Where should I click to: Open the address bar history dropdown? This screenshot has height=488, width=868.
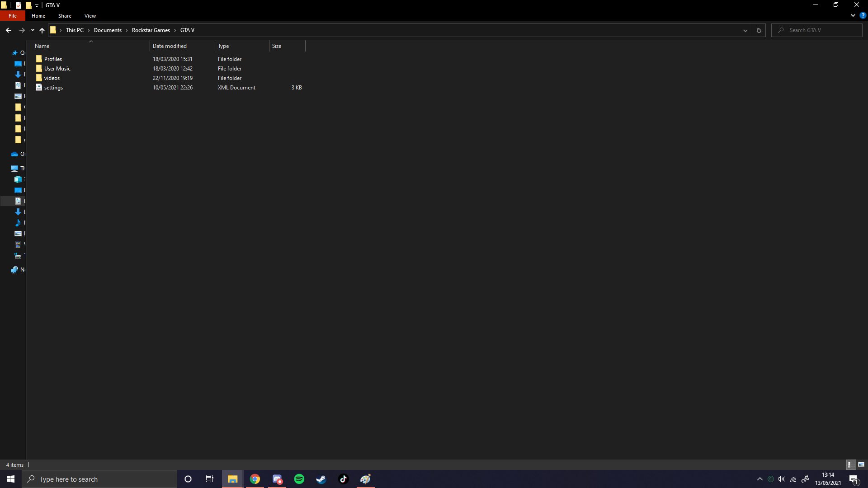pyautogui.click(x=745, y=30)
